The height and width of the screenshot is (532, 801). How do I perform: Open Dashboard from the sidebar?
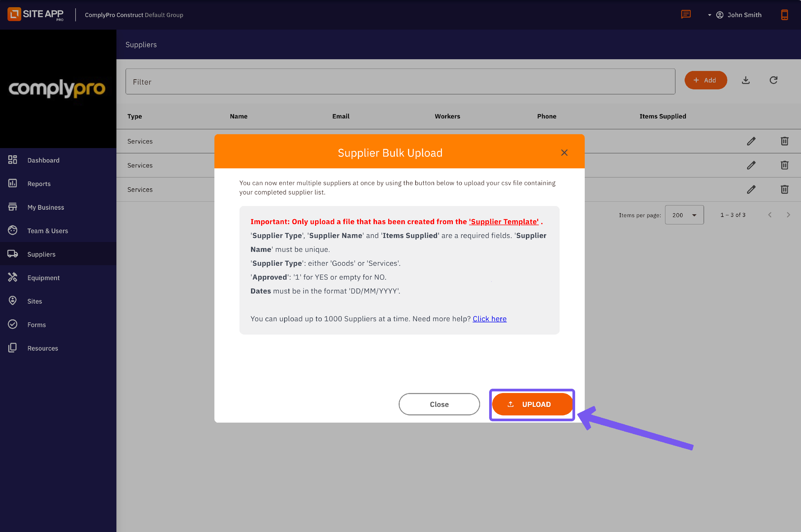tap(43, 160)
